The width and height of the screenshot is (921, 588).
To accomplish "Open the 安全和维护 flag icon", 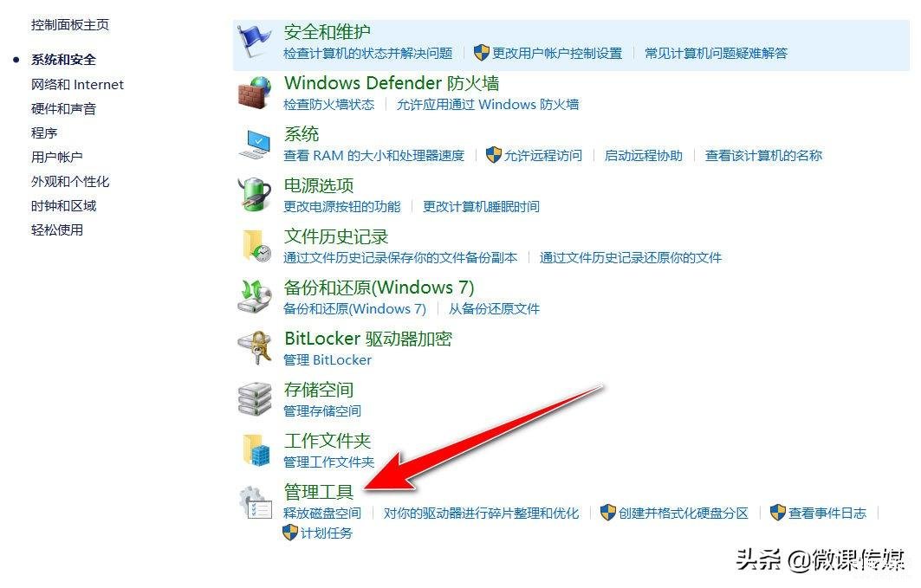I will pos(255,41).
